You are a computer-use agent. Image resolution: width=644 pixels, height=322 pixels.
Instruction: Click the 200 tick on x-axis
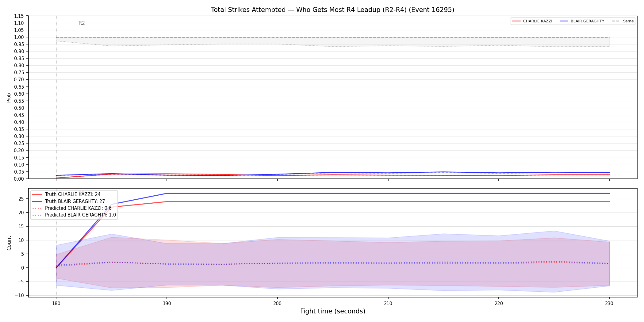coord(277,304)
